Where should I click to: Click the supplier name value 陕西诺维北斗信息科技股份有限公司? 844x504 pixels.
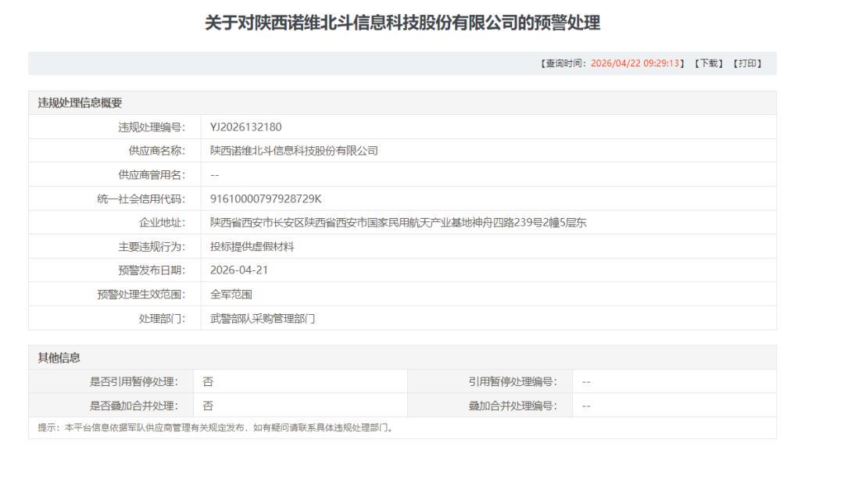tap(294, 151)
